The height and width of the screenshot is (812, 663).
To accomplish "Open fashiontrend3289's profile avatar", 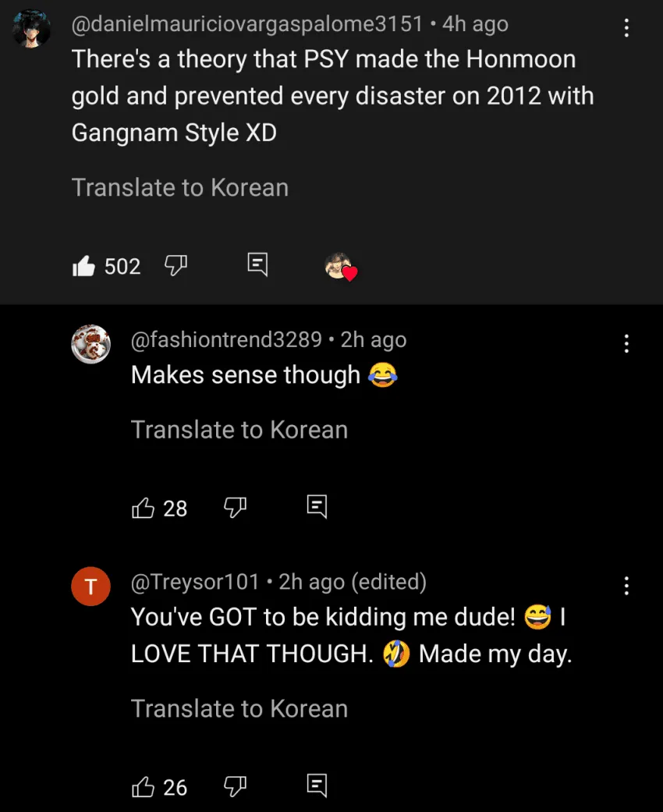I will coord(90,344).
